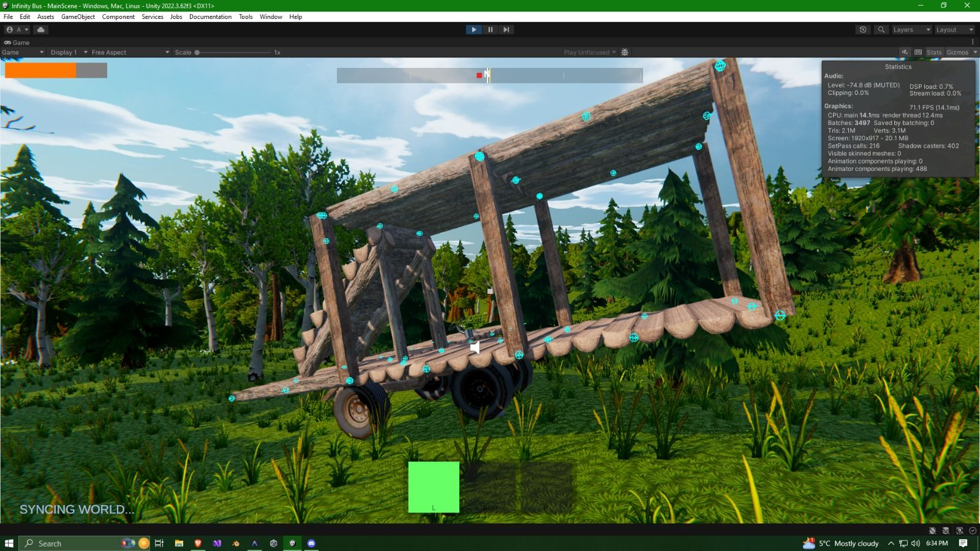Open the volume tray icon

coord(915,543)
